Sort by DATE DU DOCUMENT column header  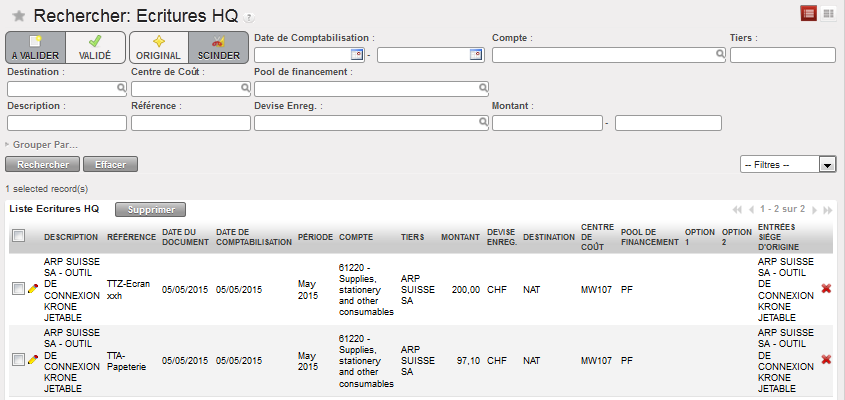185,237
